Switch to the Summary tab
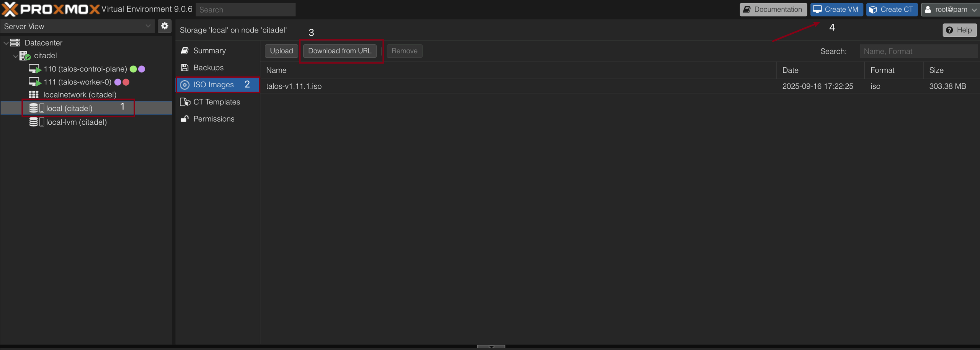 (209, 50)
